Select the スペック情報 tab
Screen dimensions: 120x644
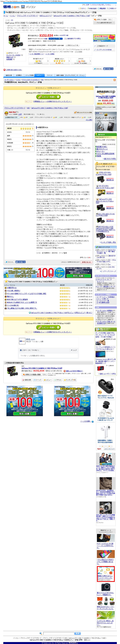click(x=29, y=75)
